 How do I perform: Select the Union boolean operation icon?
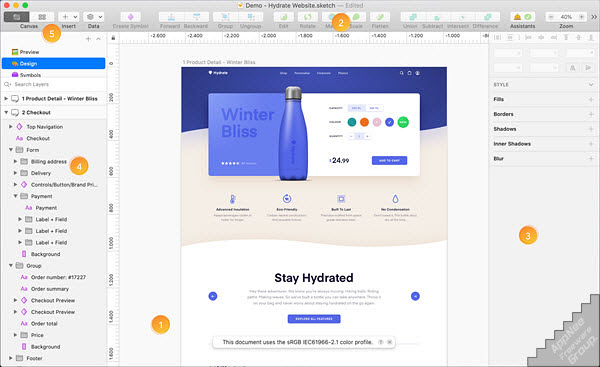pos(412,17)
